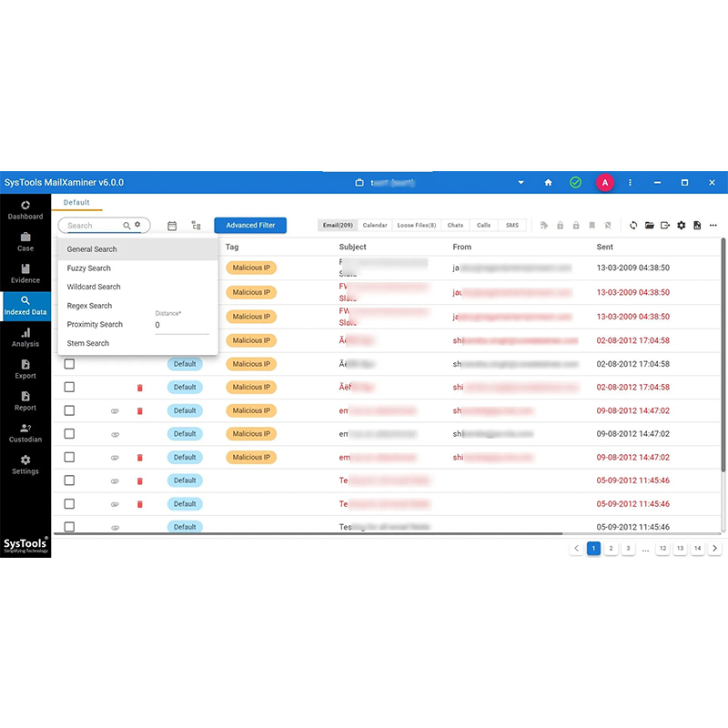This screenshot has width=728, height=728.
Task: Switch to the Loose Files(8) tab
Action: [x=417, y=225]
